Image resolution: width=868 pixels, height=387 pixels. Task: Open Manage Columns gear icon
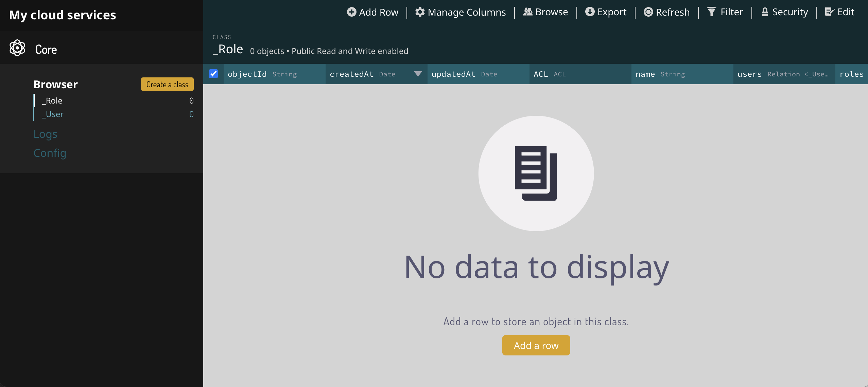[420, 12]
